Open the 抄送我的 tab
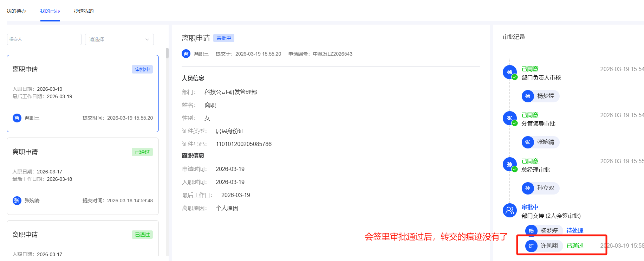The width and height of the screenshot is (644, 261). (84, 11)
